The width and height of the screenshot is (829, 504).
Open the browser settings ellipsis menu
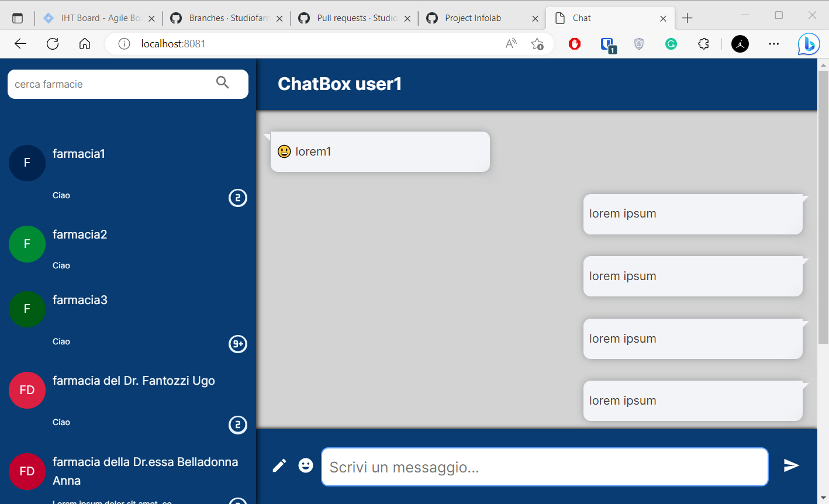tap(773, 44)
